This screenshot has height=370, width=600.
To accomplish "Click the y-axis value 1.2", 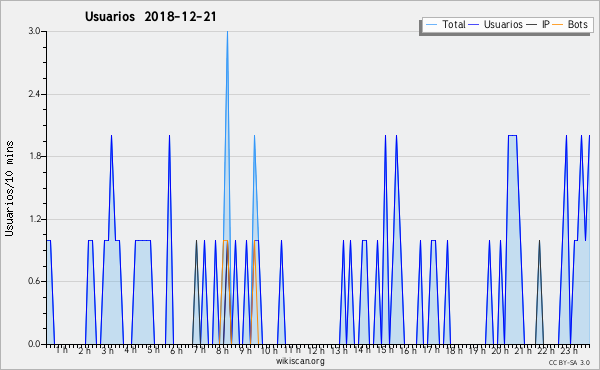I will click(x=34, y=219).
